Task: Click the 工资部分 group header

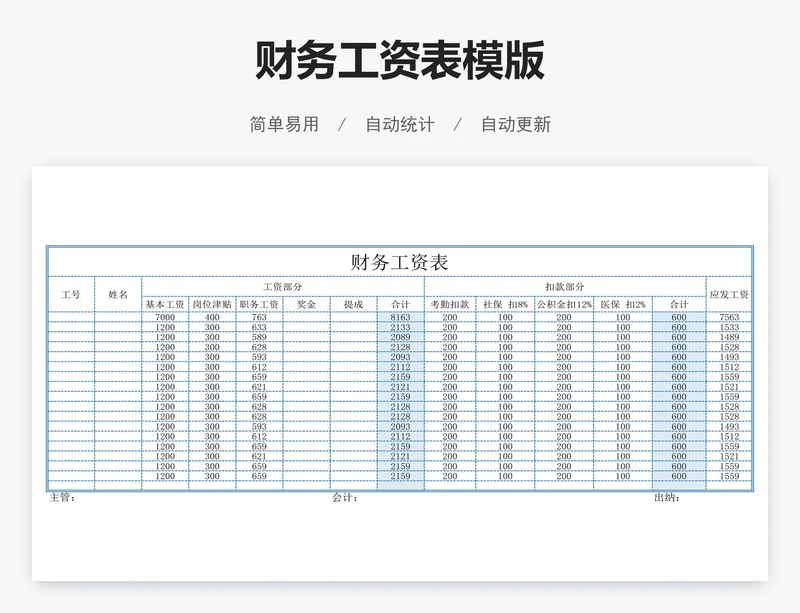Action: coord(283,287)
